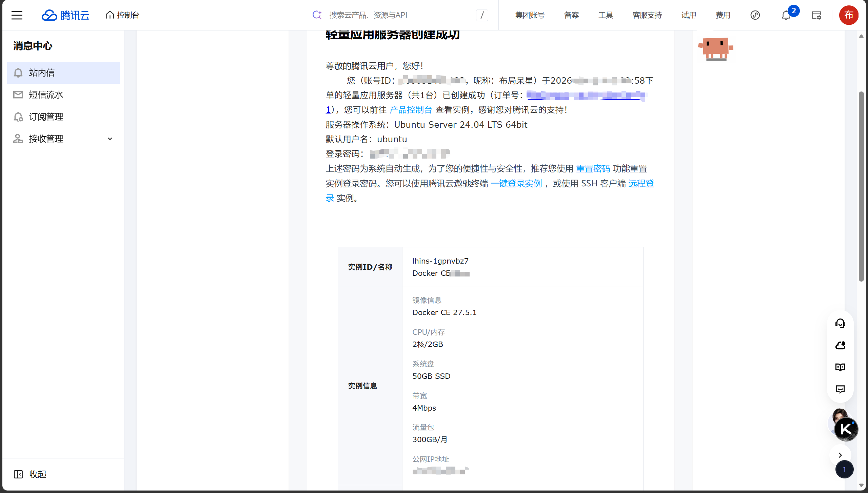The image size is (868, 493).
Task: Collapse the sidebar with 收起
Action: [30, 474]
